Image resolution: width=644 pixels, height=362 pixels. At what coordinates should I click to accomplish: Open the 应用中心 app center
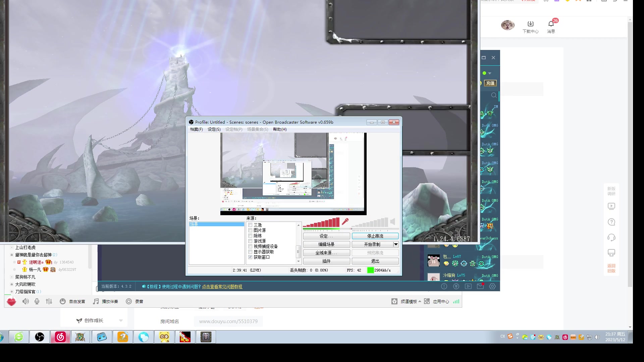[x=436, y=301]
